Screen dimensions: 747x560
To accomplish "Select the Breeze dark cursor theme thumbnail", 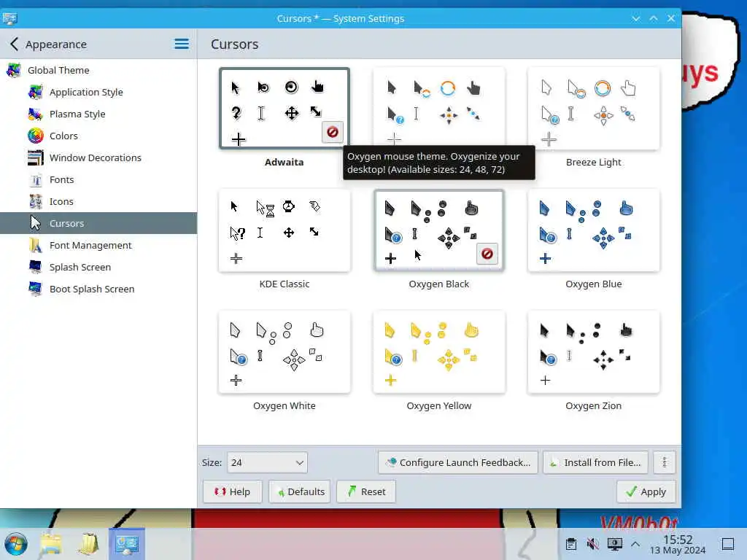I will tap(438, 106).
